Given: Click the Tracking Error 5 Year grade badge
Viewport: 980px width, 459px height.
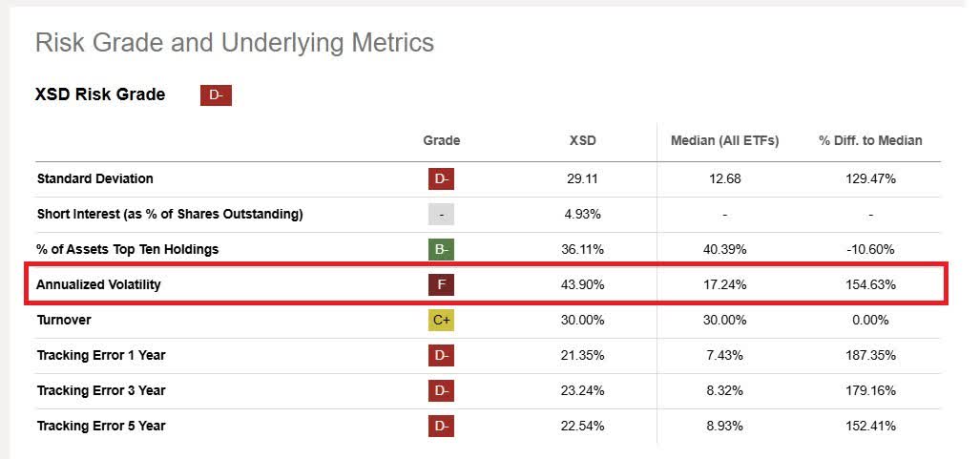Looking at the screenshot, I should (441, 426).
